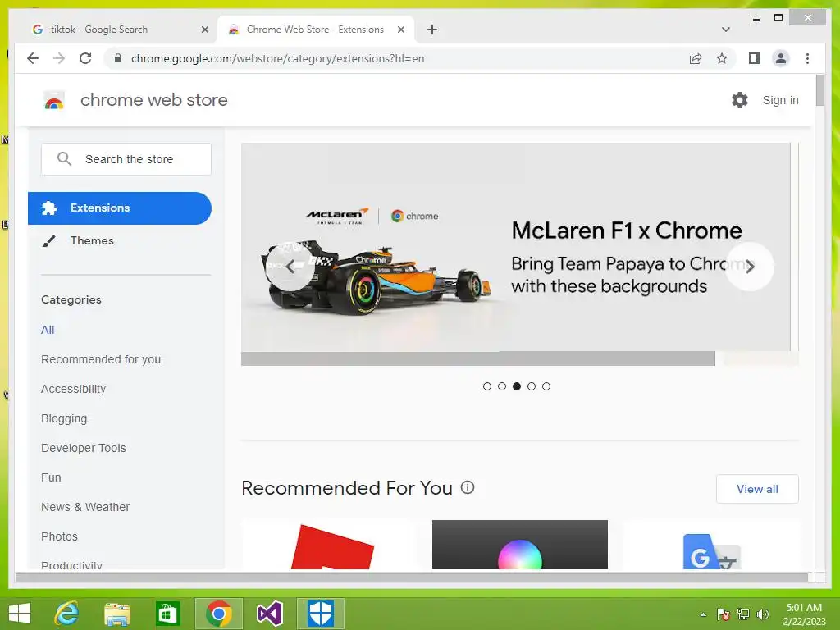
Task: Open the Accessibility category
Action: [x=73, y=389]
